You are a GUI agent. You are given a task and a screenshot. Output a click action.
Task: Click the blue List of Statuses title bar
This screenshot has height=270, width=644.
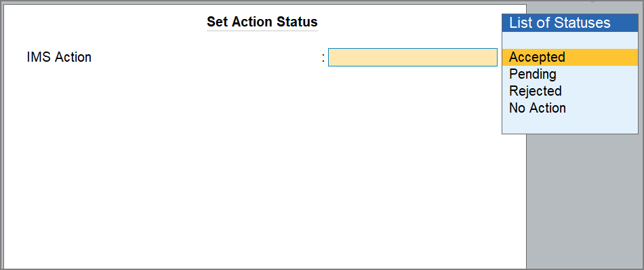click(x=569, y=22)
